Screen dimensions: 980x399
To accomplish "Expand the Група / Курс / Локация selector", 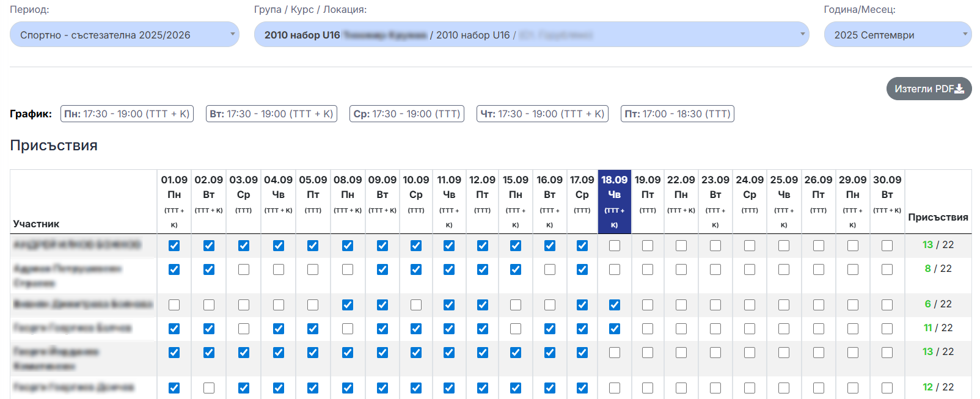I will pos(531,35).
